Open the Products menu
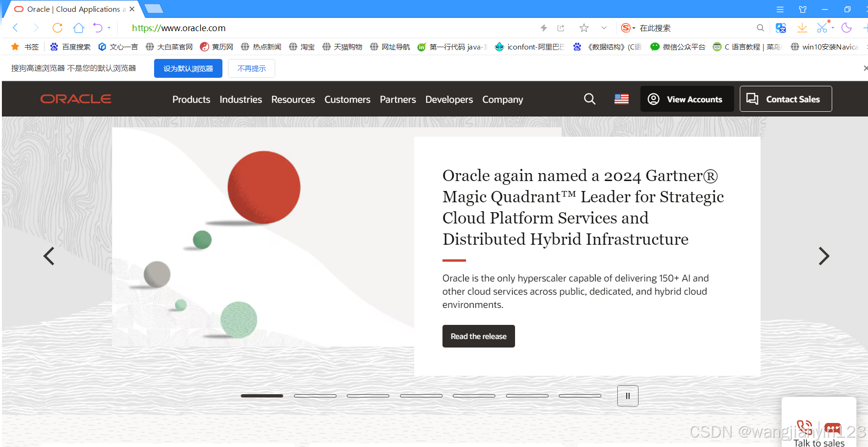Viewport: 868px width, 447px height. (x=191, y=99)
